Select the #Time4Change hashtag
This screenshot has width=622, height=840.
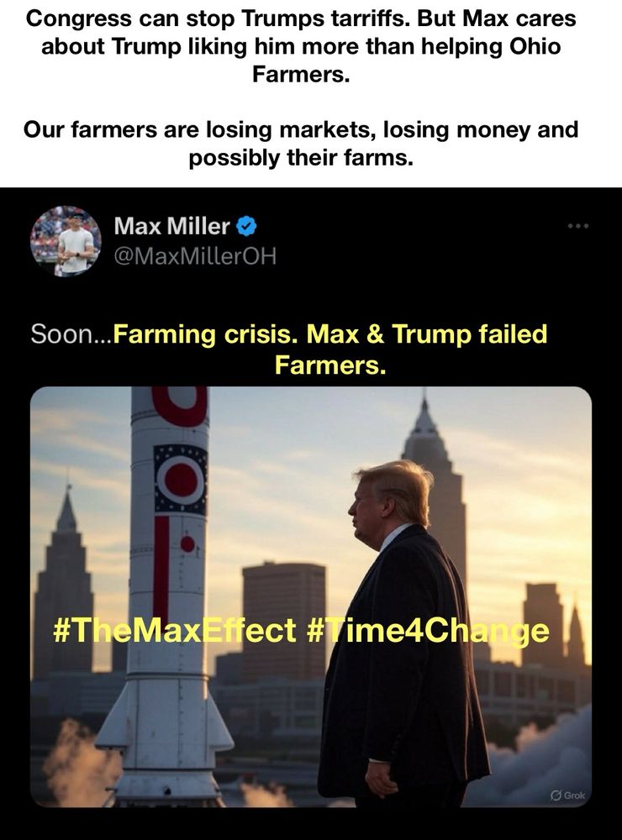pyautogui.click(x=428, y=631)
